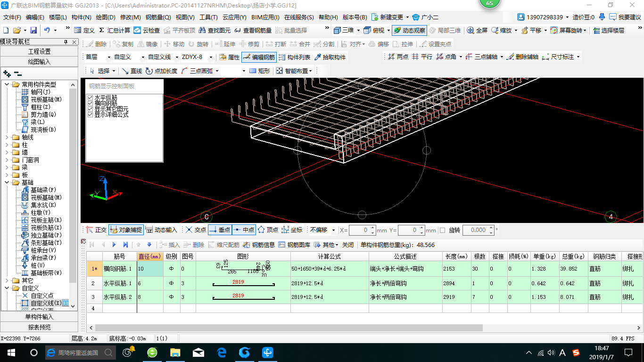Viewport: 644px width, 362px height.
Task: Toggle 水平纵筋 checkbox
Action: (90, 98)
